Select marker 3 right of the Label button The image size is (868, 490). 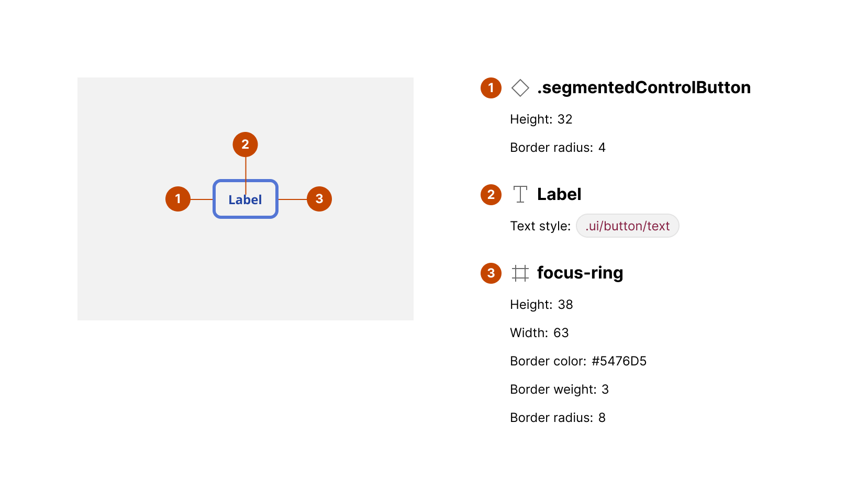[319, 199]
